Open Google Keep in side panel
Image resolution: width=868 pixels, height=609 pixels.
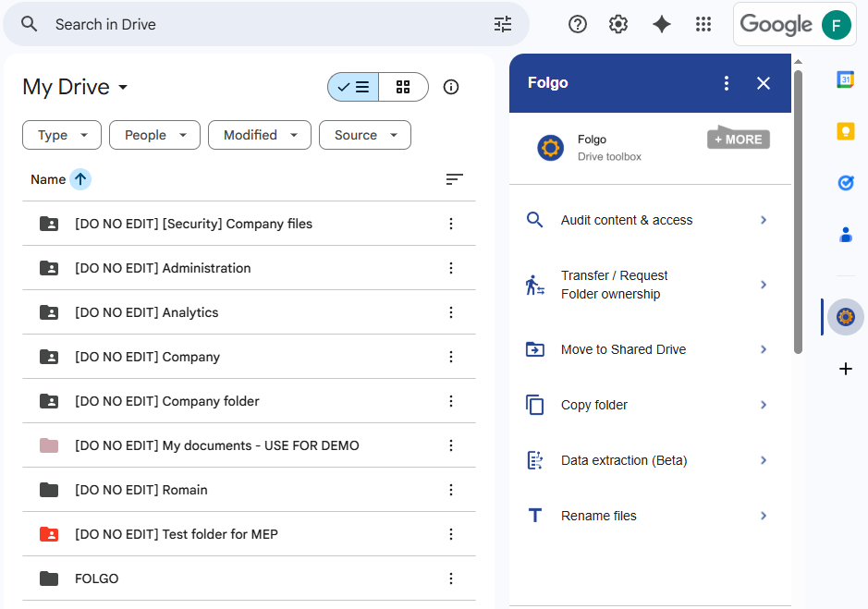point(845,131)
